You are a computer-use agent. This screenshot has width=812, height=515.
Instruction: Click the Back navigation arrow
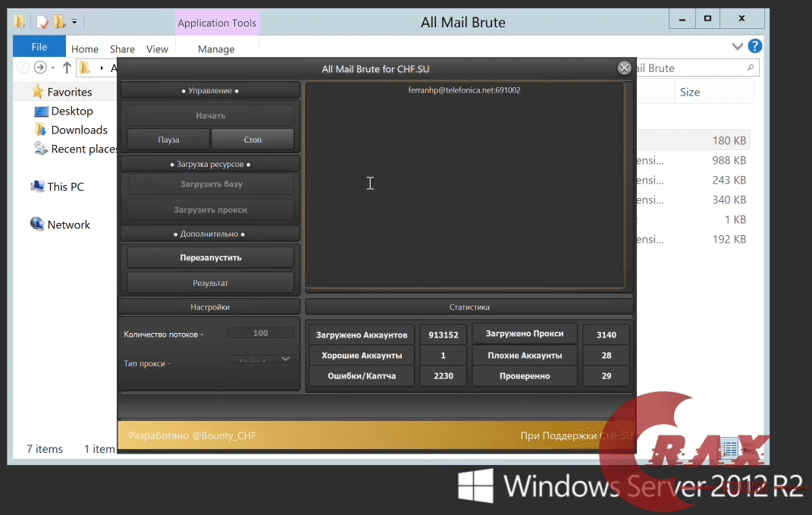click(23, 67)
